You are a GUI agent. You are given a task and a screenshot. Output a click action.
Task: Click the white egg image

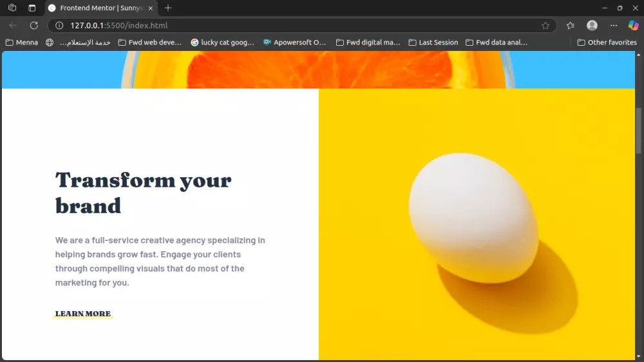[x=477, y=224]
